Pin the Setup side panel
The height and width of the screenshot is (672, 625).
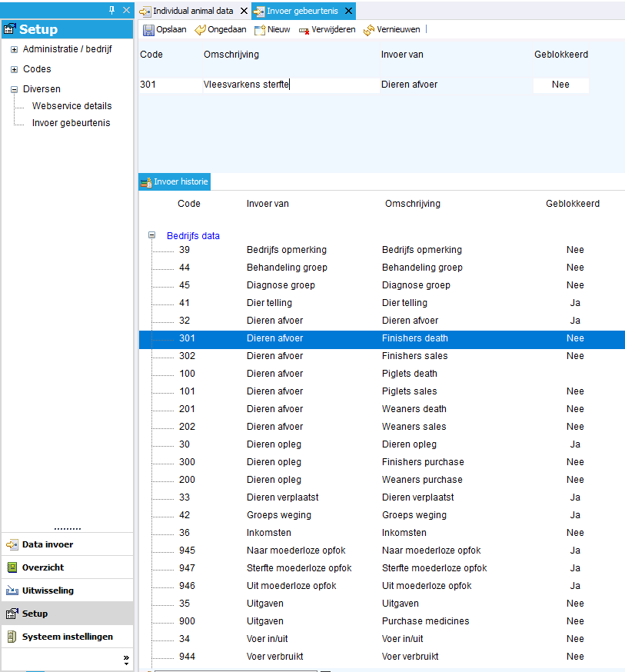pyautogui.click(x=111, y=10)
